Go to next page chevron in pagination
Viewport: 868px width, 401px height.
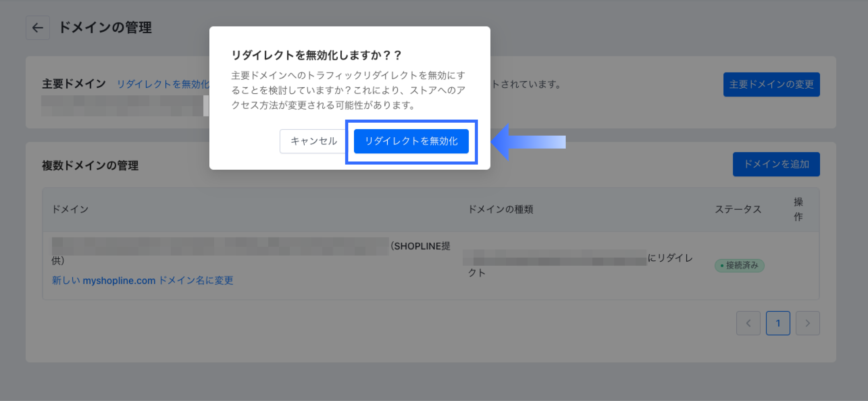coord(807,323)
